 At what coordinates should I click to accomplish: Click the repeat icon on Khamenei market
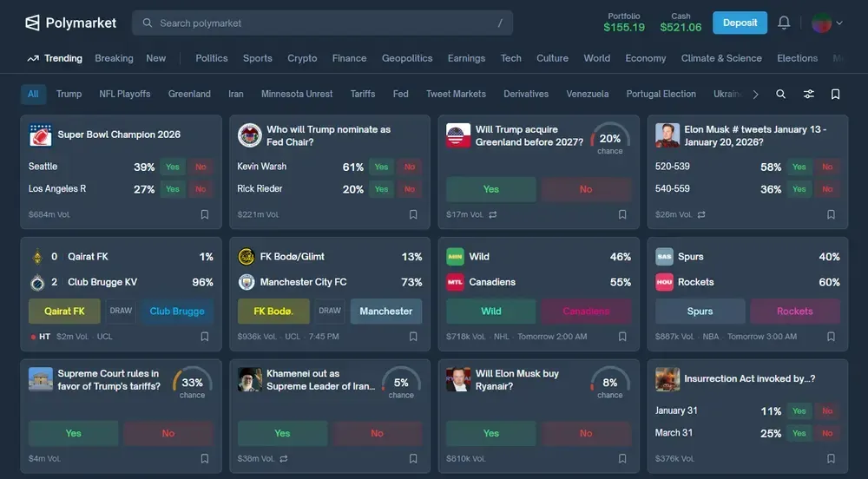pyautogui.click(x=284, y=458)
